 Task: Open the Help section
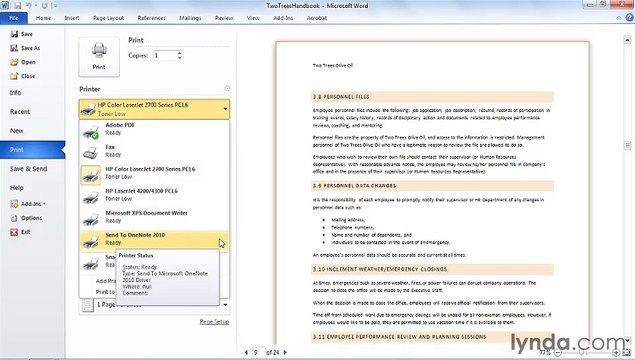click(17, 187)
